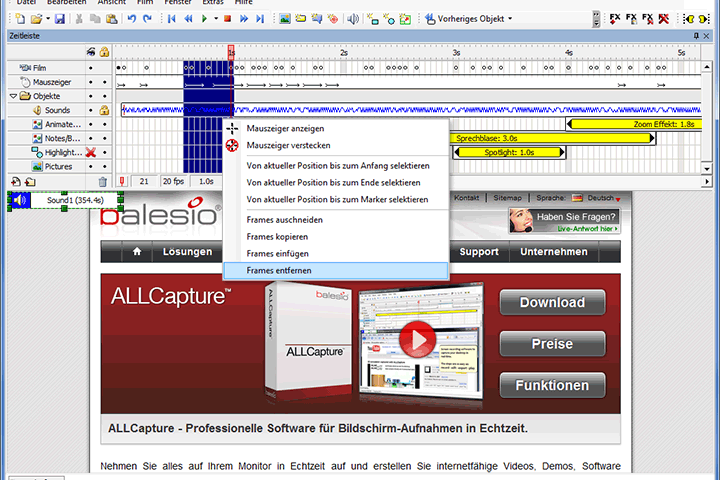Click the padlock icon in the timeline header

tap(105, 52)
